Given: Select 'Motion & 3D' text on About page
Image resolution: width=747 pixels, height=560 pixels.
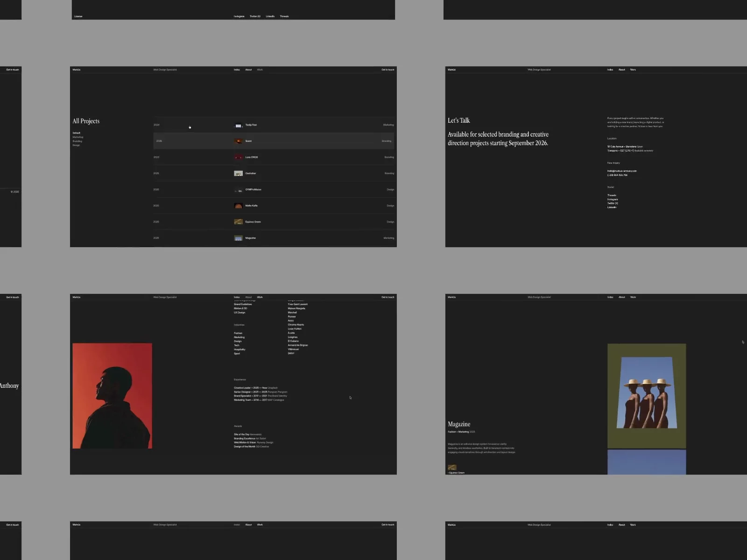Looking at the screenshot, I should click(240, 308).
